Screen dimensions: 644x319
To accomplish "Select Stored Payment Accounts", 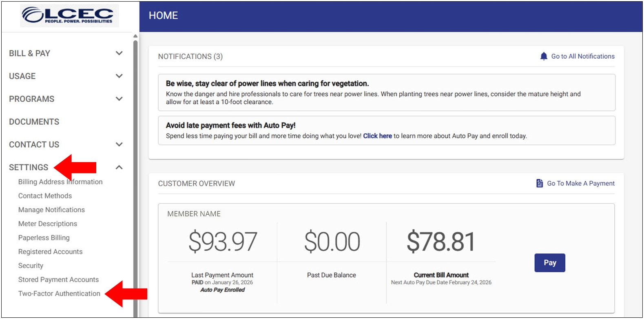I will tap(58, 280).
